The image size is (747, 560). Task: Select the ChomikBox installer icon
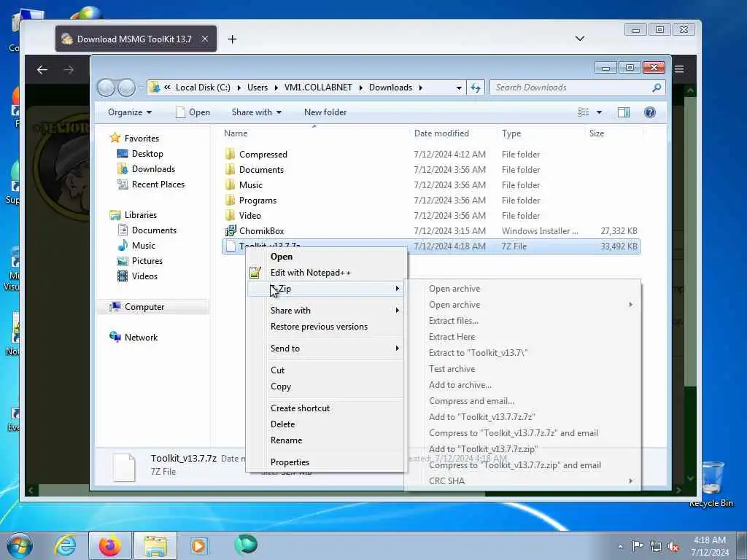point(230,230)
